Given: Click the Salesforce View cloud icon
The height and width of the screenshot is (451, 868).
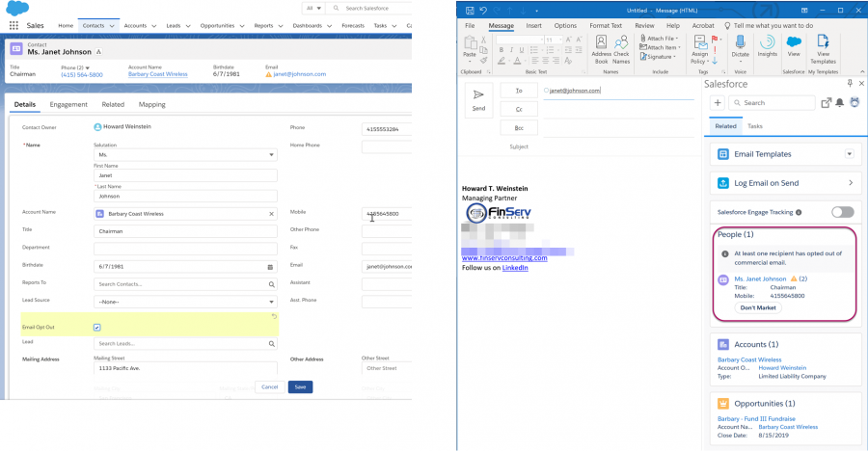Looking at the screenshot, I should click(x=794, y=44).
